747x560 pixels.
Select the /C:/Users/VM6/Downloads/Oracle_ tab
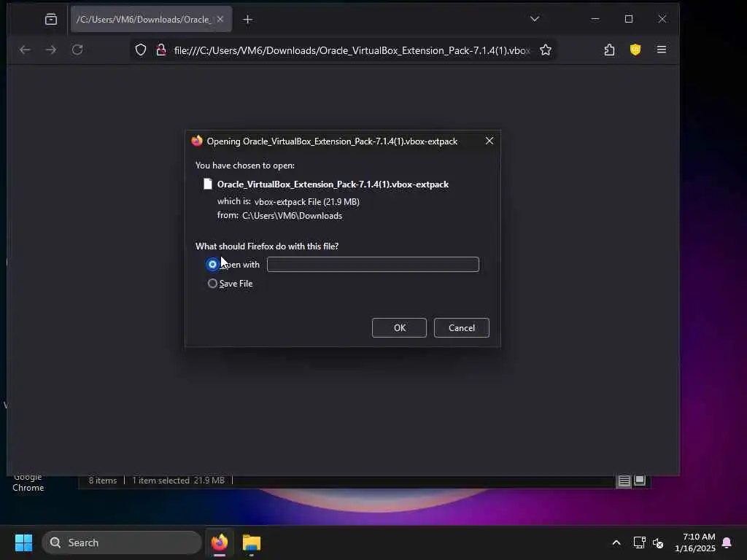click(x=144, y=20)
